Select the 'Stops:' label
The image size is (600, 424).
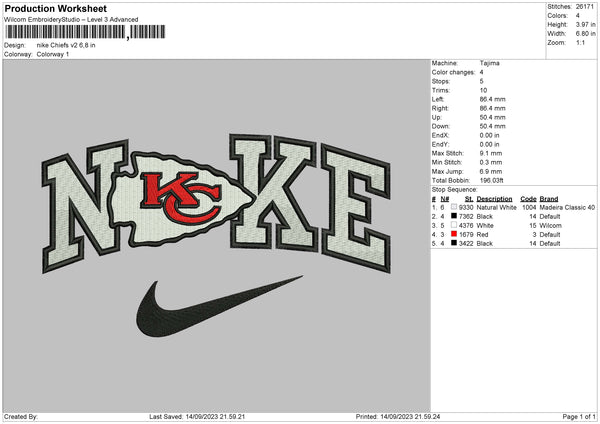[440, 81]
